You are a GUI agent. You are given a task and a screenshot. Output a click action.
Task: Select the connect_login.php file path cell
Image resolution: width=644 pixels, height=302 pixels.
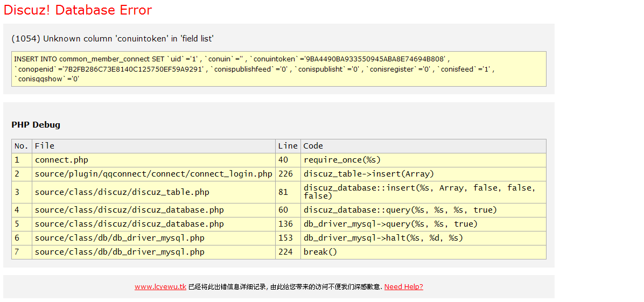coord(153,174)
